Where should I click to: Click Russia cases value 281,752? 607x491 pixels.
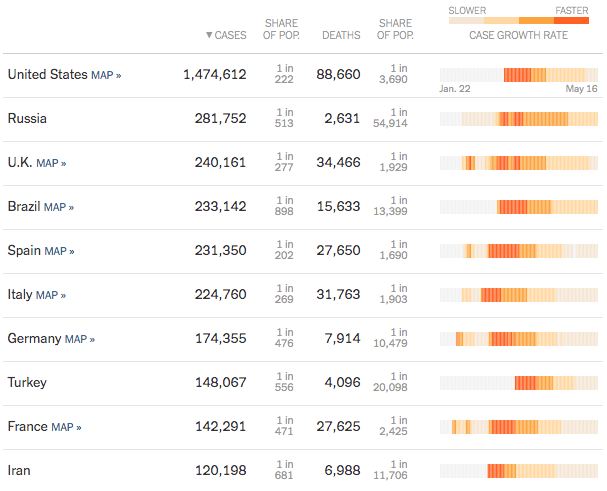click(220, 118)
